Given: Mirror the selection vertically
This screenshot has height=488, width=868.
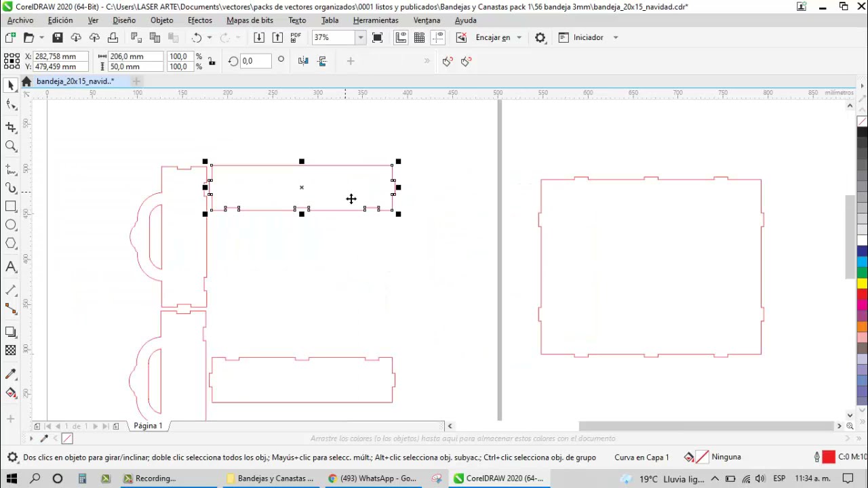Looking at the screenshot, I should [322, 61].
